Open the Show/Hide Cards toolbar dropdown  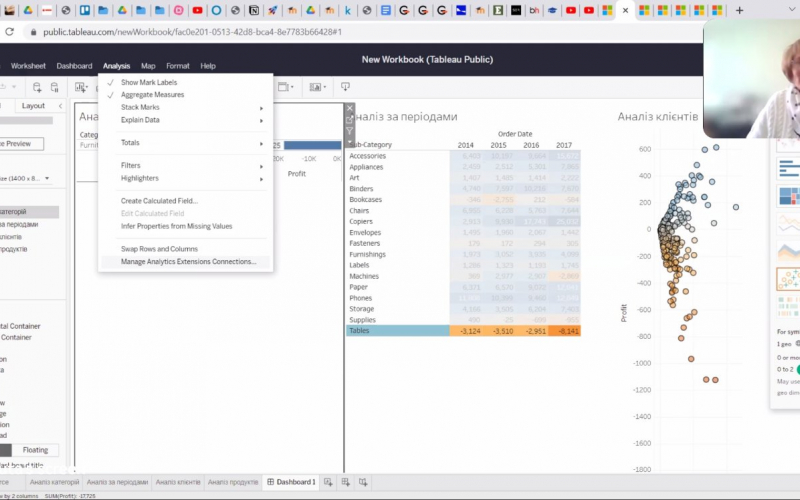317,87
